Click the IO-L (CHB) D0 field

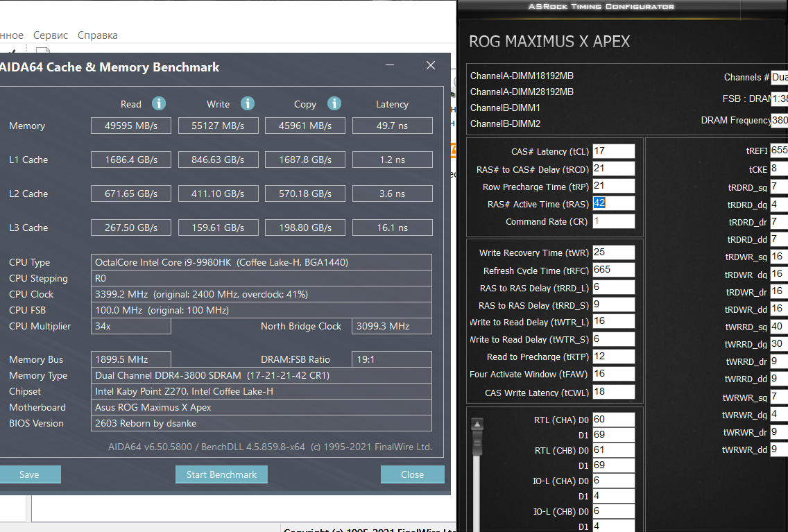pyautogui.click(x=614, y=511)
